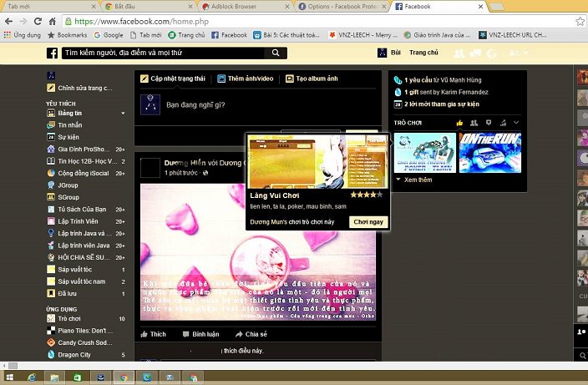Open Giáo trình Java bookmark

pyautogui.click(x=437, y=35)
